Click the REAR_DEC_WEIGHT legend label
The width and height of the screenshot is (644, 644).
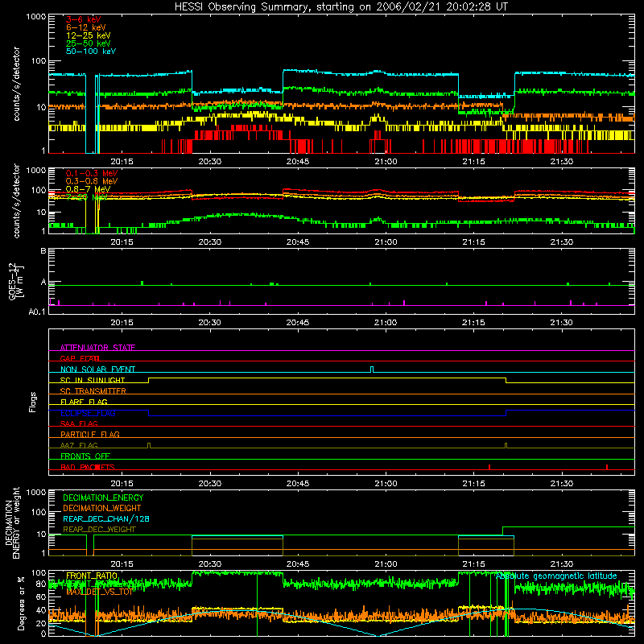[99, 530]
